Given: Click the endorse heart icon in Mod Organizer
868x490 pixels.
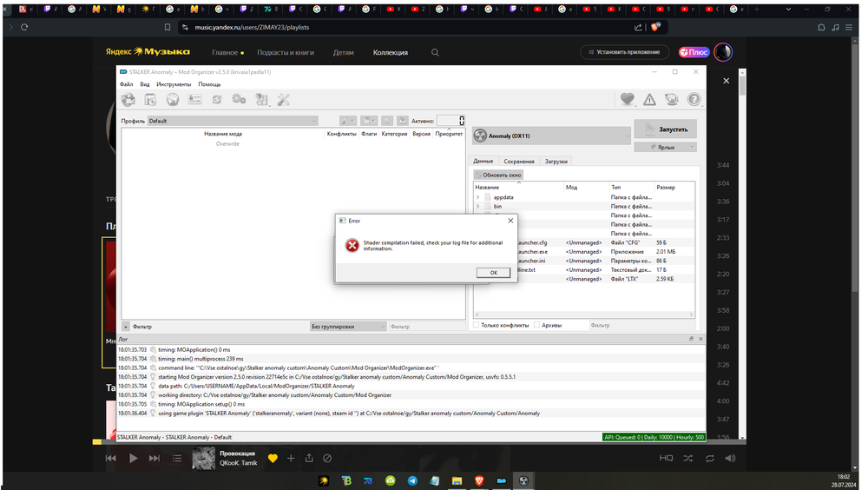Looking at the screenshot, I should coord(628,99).
